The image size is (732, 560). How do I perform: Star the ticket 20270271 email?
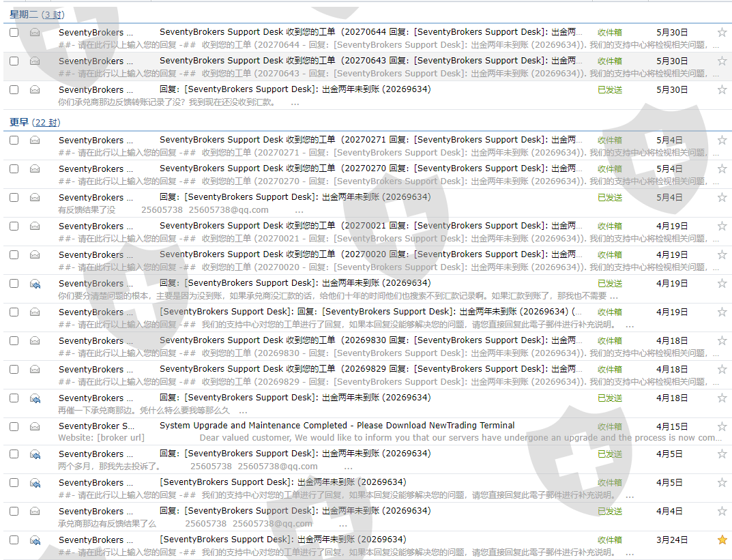722,140
